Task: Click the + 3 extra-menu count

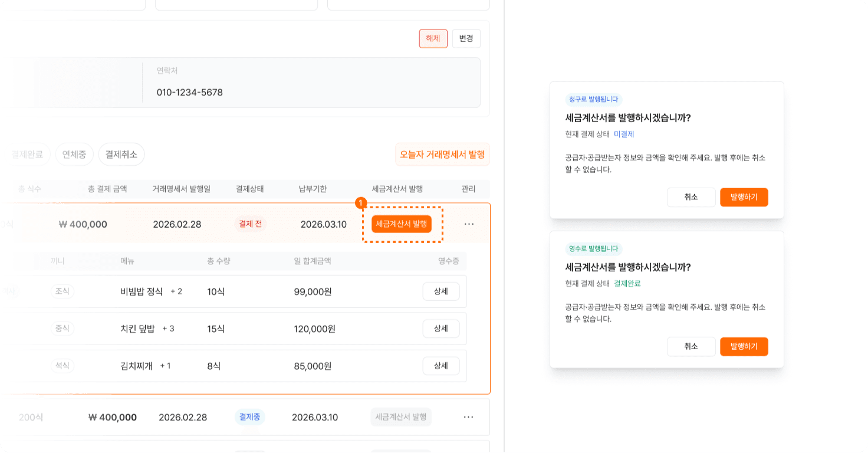Action: pos(169,329)
